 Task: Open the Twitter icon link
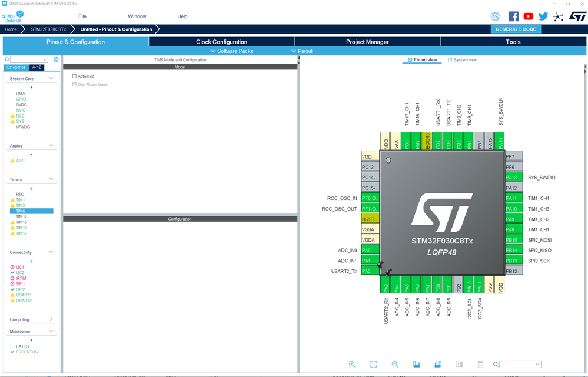[x=543, y=16]
